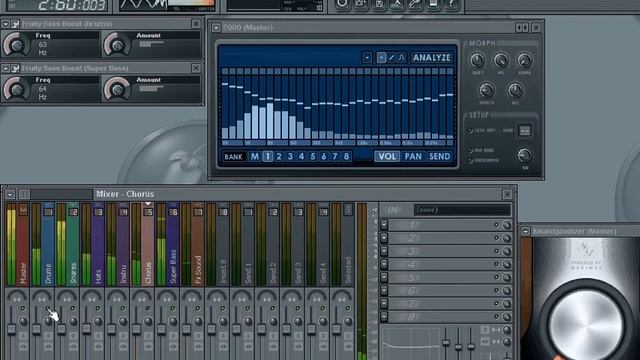The image size is (640, 360).
Task: Click the first EQUO band slider handle
Action: pyautogui.click(x=225, y=84)
